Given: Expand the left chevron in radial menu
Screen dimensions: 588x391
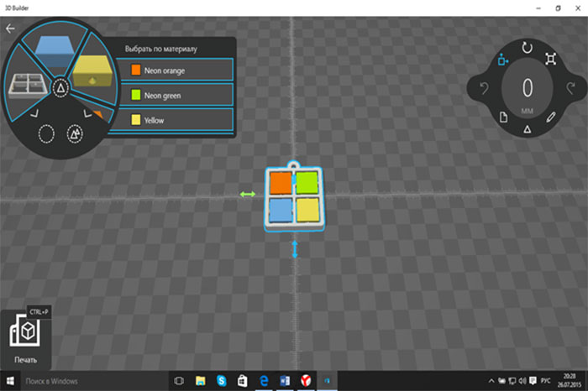Looking at the screenshot, I should pos(34,112).
